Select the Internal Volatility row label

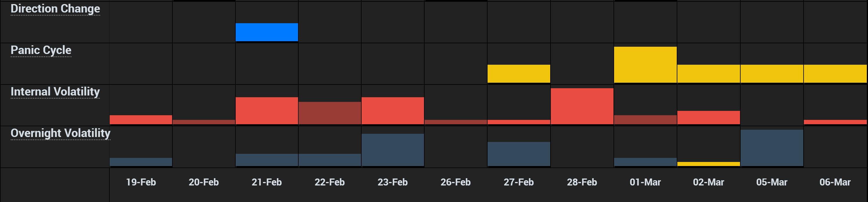coord(55,92)
